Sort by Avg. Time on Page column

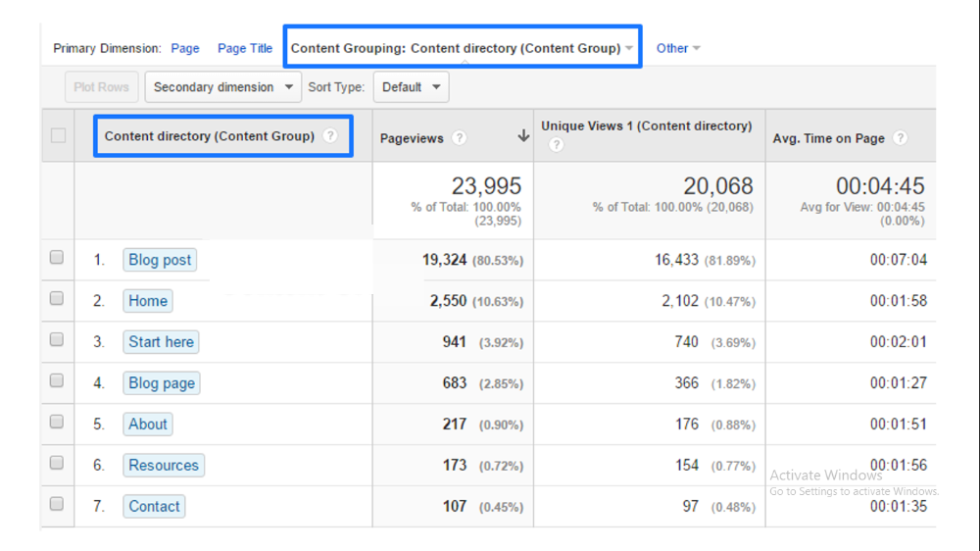[828, 138]
